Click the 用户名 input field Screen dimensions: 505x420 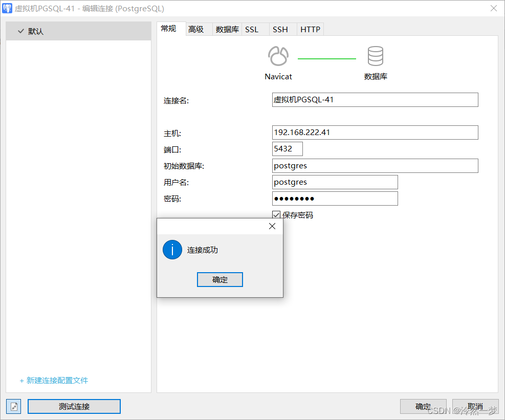pyautogui.click(x=335, y=182)
